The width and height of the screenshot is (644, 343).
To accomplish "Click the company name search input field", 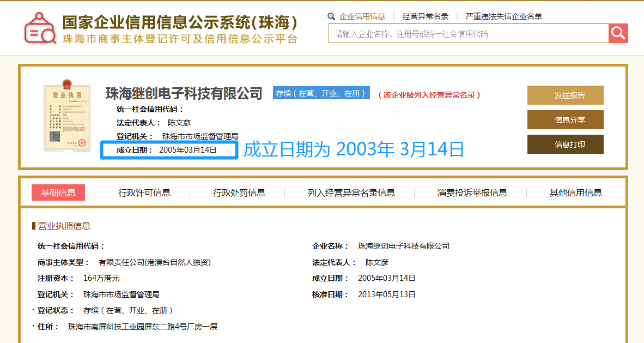I will point(469,33).
